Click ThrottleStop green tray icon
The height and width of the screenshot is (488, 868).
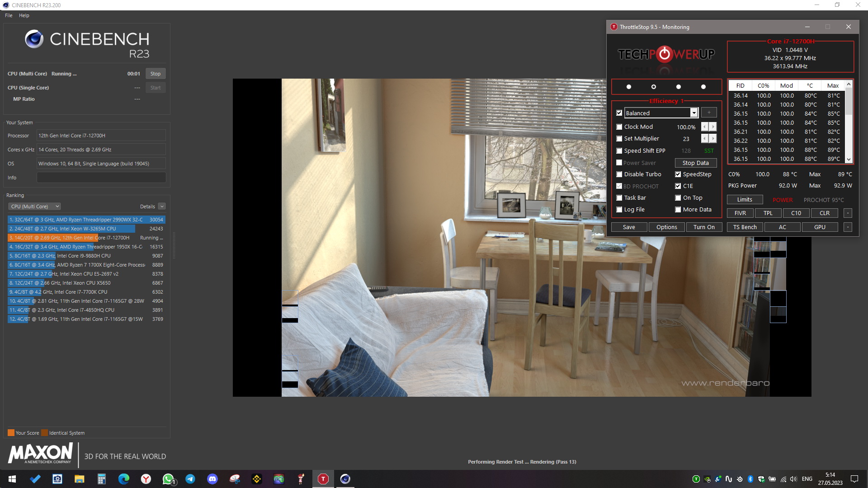pyautogui.click(x=696, y=479)
